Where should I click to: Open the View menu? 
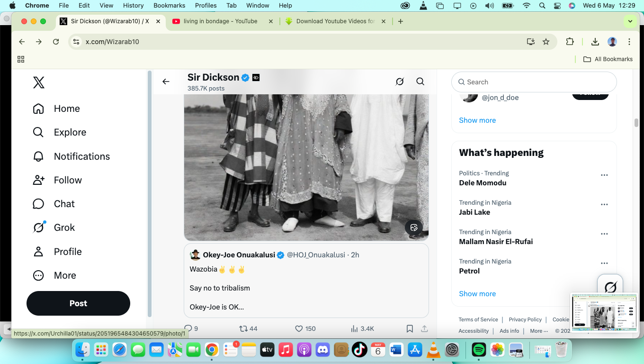click(106, 5)
